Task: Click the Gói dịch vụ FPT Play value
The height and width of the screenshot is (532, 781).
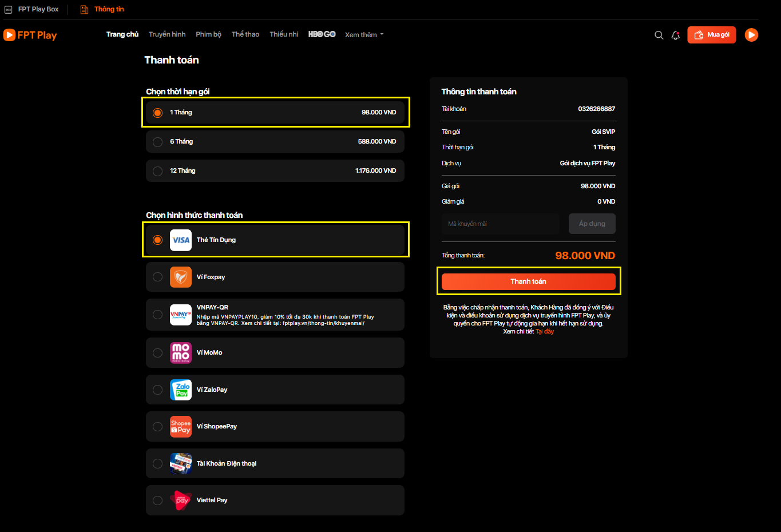Action: coord(588,164)
